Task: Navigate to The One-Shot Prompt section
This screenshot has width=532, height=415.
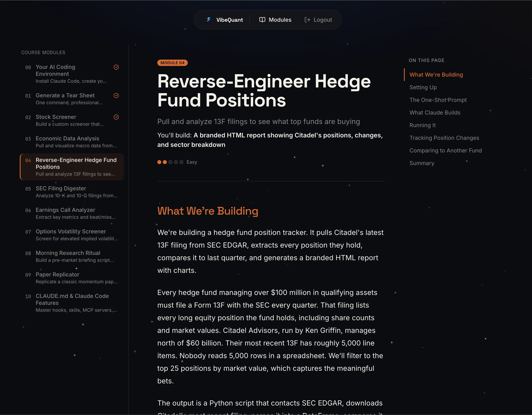Action: pyautogui.click(x=438, y=100)
